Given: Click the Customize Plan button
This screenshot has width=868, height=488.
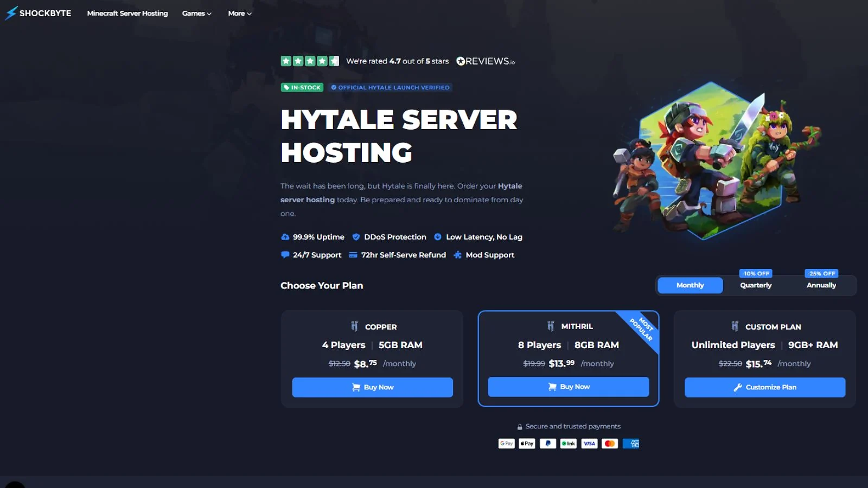Looking at the screenshot, I should pyautogui.click(x=765, y=387).
